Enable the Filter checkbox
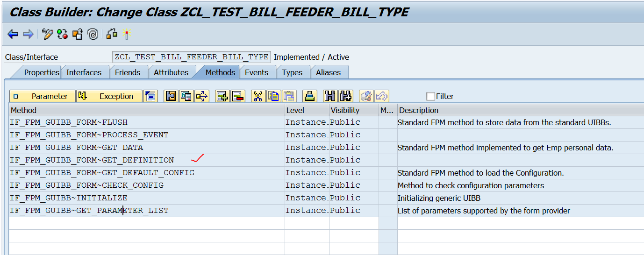The width and height of the screenshot is (644, 255). pyautogui.click(x=430, y=96)
